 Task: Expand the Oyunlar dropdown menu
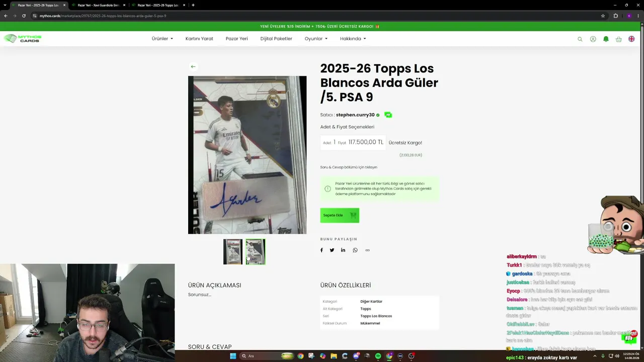tap(316, 39)
